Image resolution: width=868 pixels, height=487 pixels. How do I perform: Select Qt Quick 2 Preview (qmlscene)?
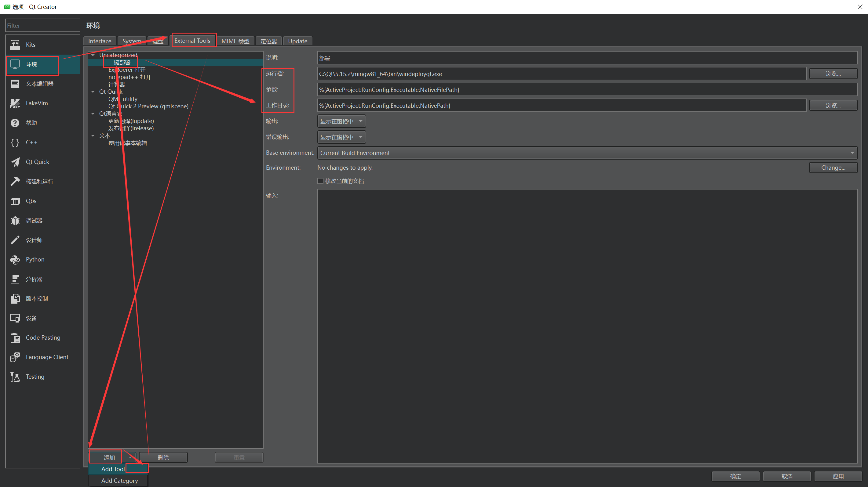pyautogui.click(x=148, y=106)
